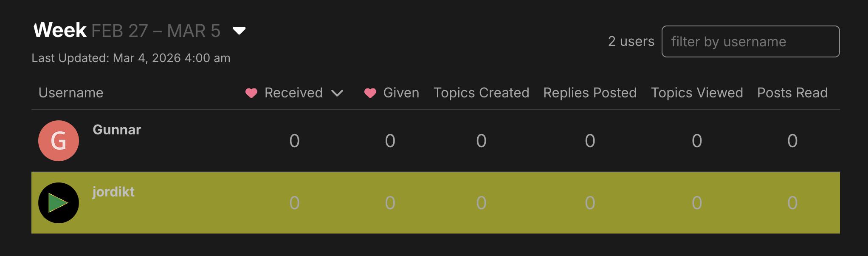868x256 pixels.
Task: Sort by Posts Read column
Action: pyautogui.click(x=792, y=93)
